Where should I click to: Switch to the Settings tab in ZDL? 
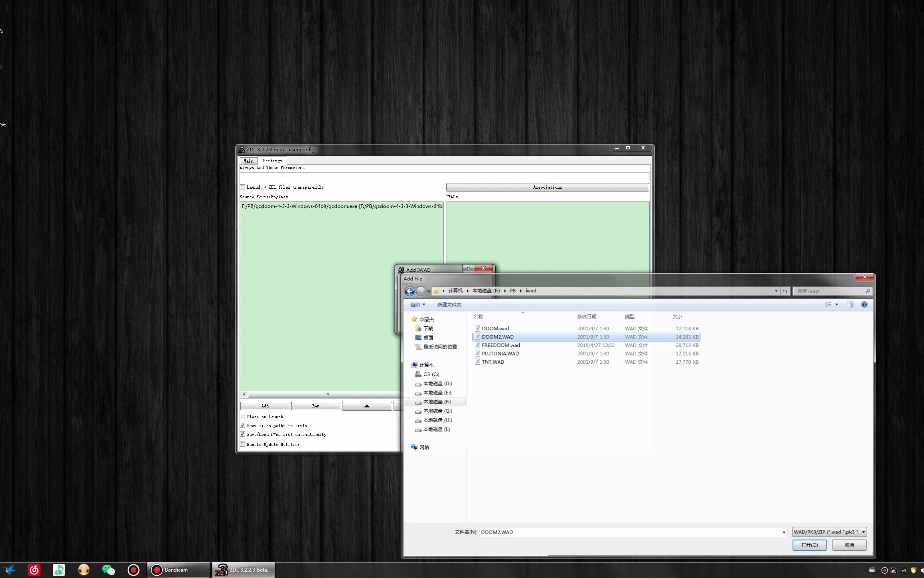click(272, 161)
